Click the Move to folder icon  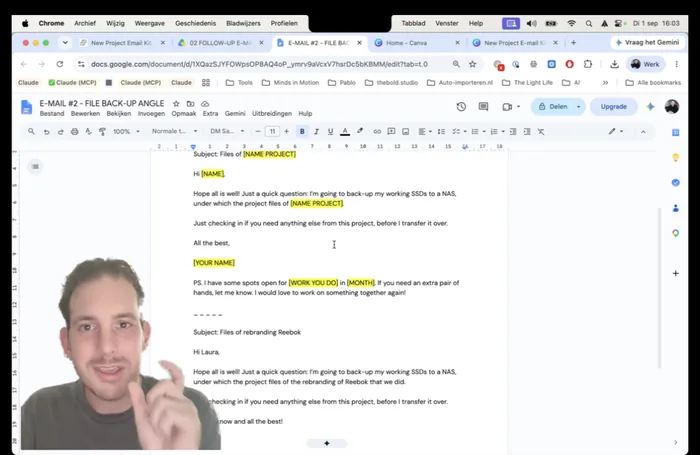coord(191,104)
